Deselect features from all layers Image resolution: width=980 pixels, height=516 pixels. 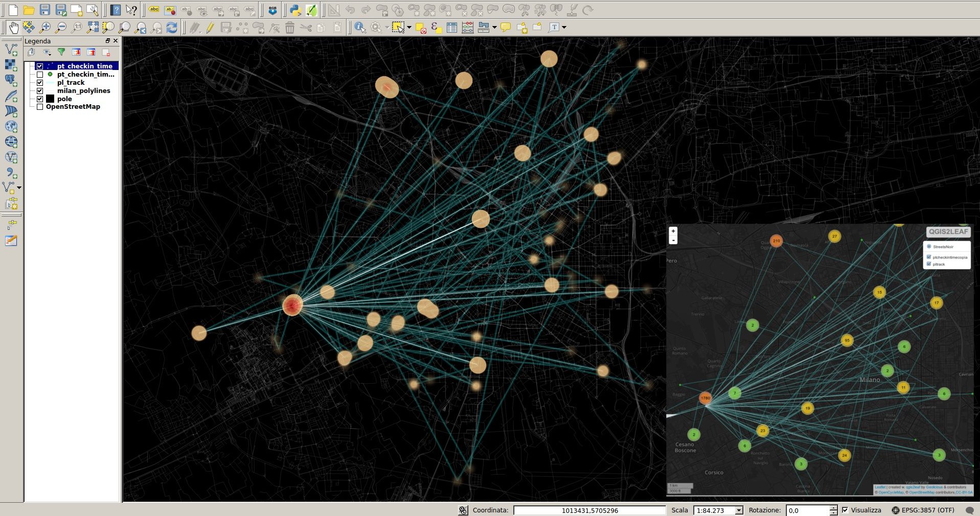pyautogui.click(x=421, y=27)
